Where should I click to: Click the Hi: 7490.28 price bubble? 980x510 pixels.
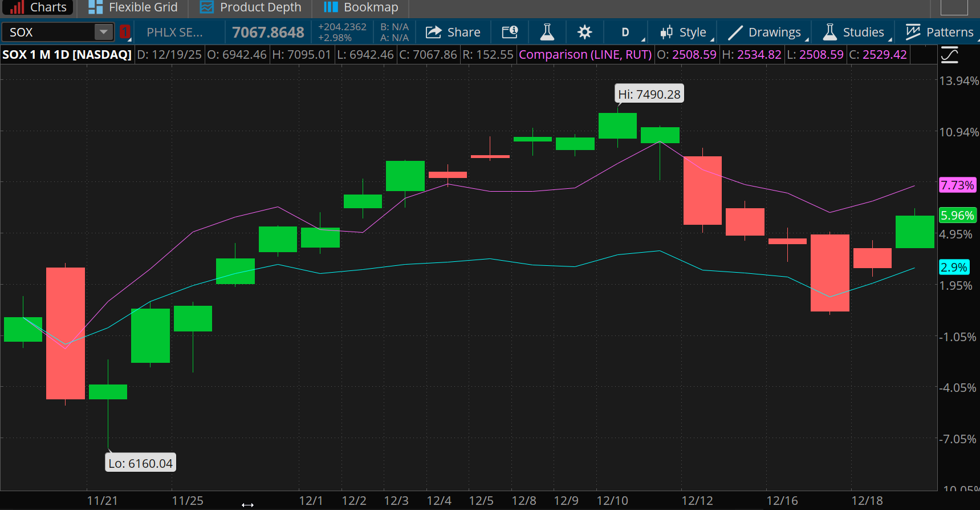click(649, 94)
